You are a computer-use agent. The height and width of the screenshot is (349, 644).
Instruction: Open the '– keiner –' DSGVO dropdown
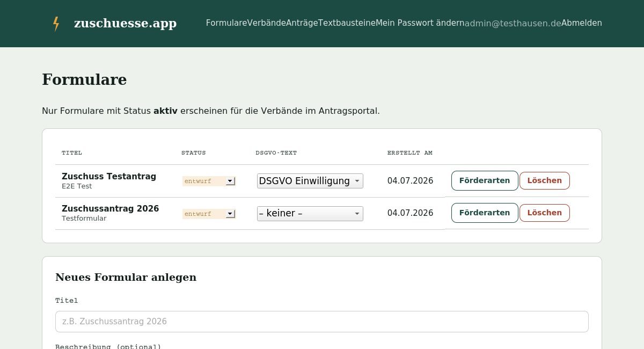(x=310, y=214)
